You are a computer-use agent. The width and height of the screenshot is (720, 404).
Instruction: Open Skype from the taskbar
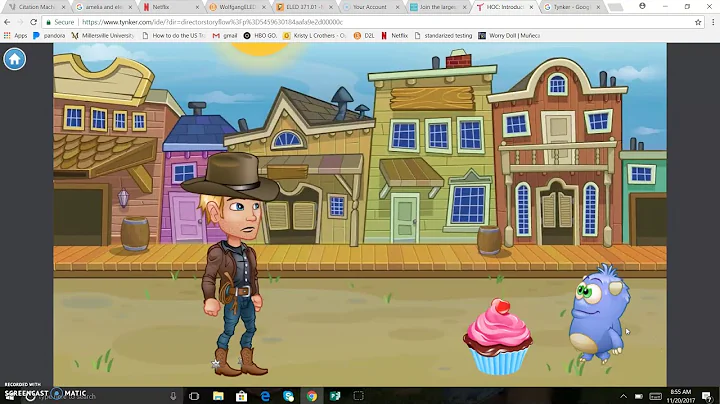[288, 396]
